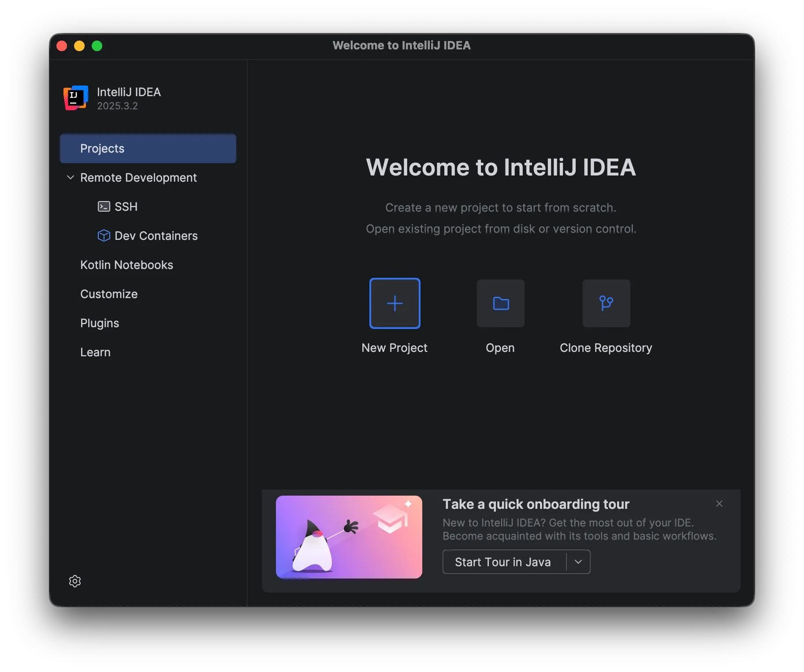Click the onboarding tour mascot image

coord(348,537)
